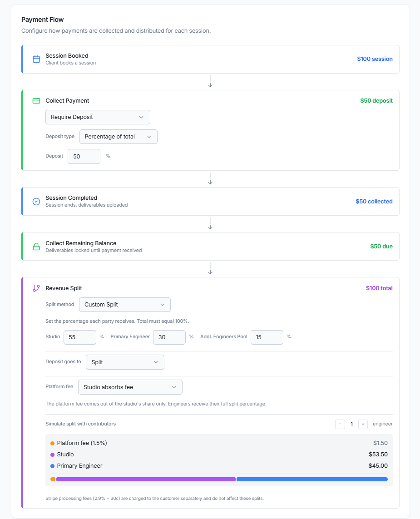Click the Addl. Engineers Pool percentage field
The width and height of the screenshot is (420, 519).
point(267,337)
